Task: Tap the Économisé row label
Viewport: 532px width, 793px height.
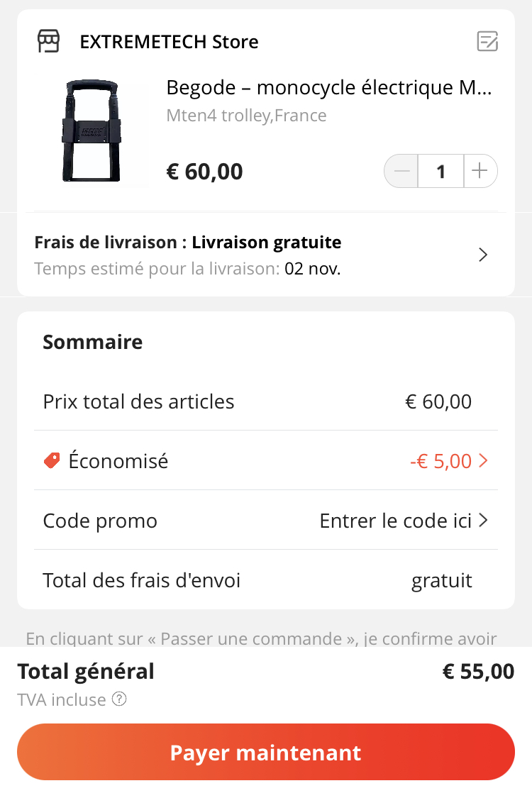Action: [118, 461]
